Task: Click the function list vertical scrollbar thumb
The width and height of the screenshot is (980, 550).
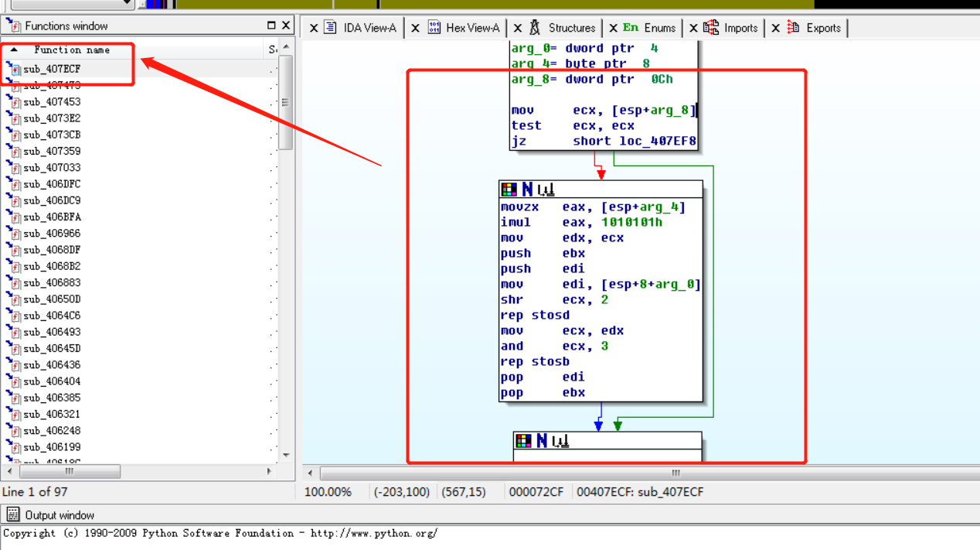Action: (286, 102)
